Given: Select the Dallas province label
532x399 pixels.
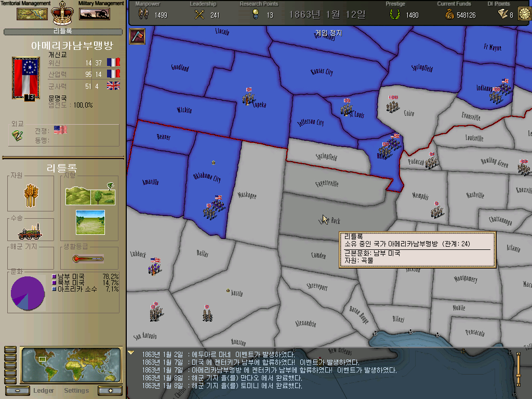Looking at the screenshot, I should [x=203, y=253].
